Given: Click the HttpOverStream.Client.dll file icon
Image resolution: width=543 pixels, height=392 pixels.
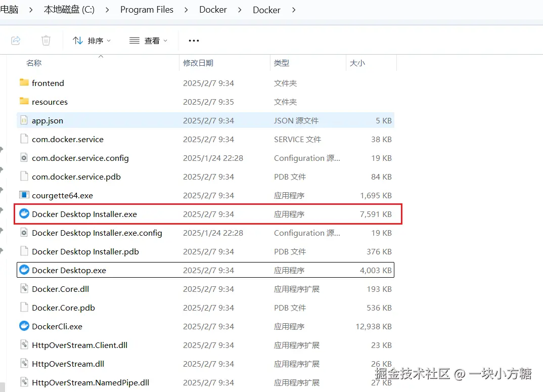Looking at the screenshot, I should [24, 345].
